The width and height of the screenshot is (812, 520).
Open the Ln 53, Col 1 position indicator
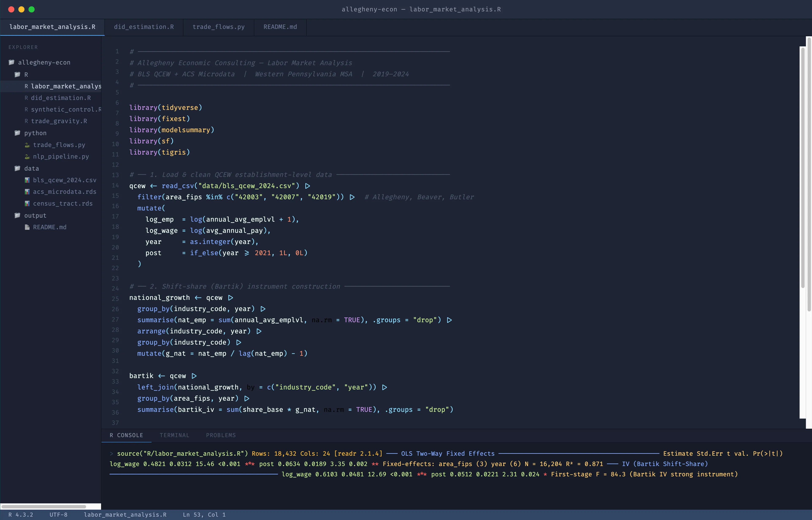204,515
